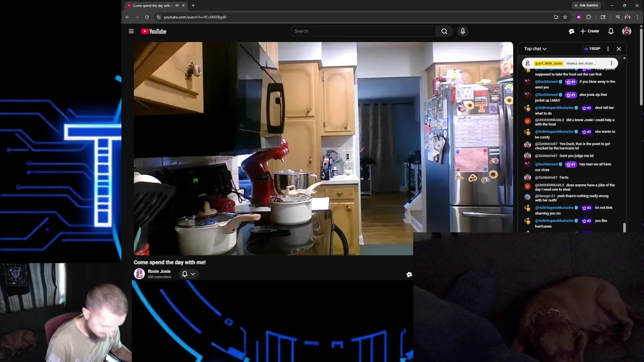Click the video title 'Come spend the day with me!'
644x362 pixels.
pos(170,262)
